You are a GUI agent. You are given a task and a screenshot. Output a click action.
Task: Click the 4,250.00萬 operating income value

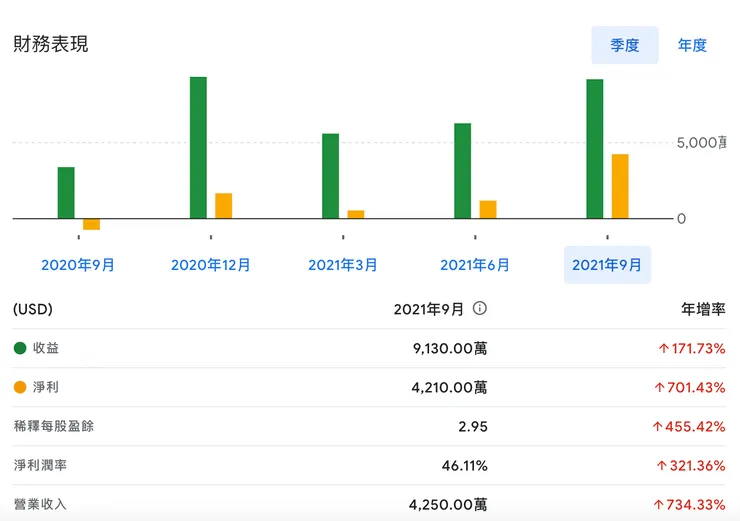(x=448, y=504)
